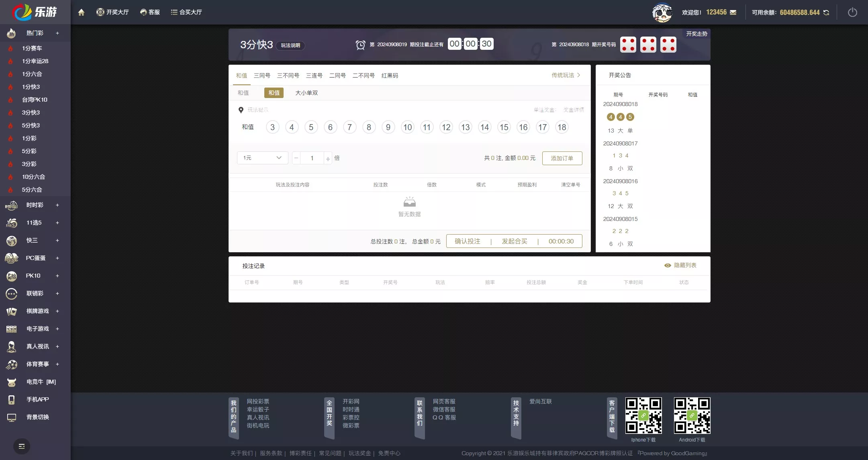868x460 pixels.
Task: Click the home navigation icon
Action: pos(80,12)
